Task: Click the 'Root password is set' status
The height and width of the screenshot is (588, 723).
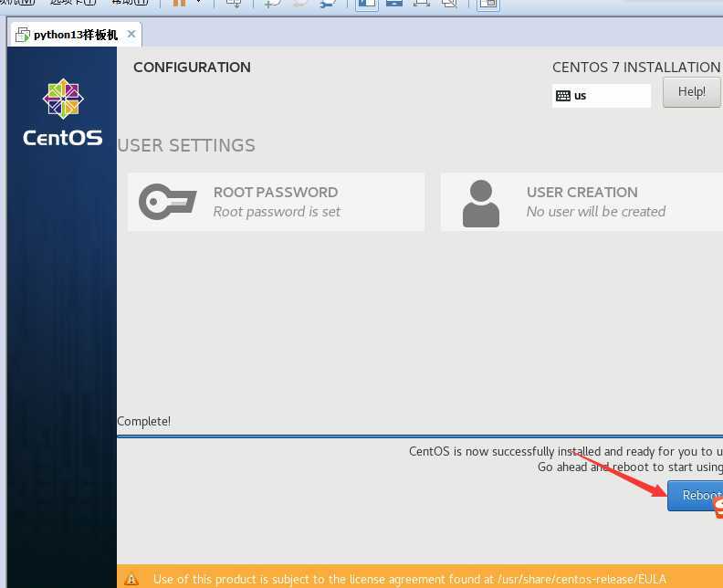Action: click(277, 212)
